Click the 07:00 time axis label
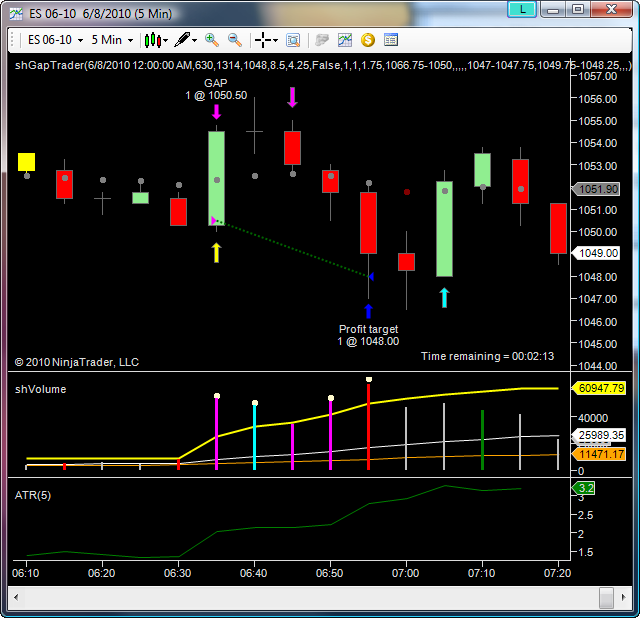This screenshot has height=618, width=640. [x=405, y=573]
